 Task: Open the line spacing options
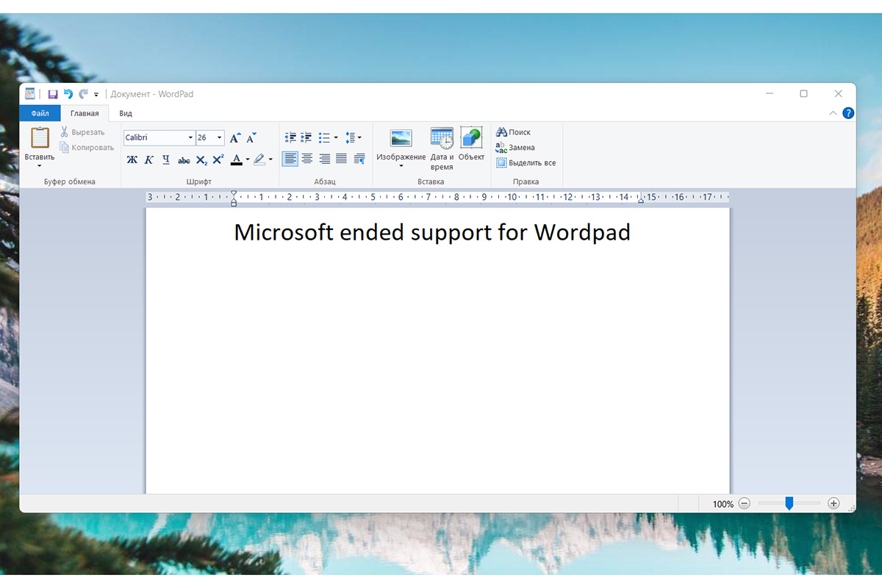coord(353,137)
